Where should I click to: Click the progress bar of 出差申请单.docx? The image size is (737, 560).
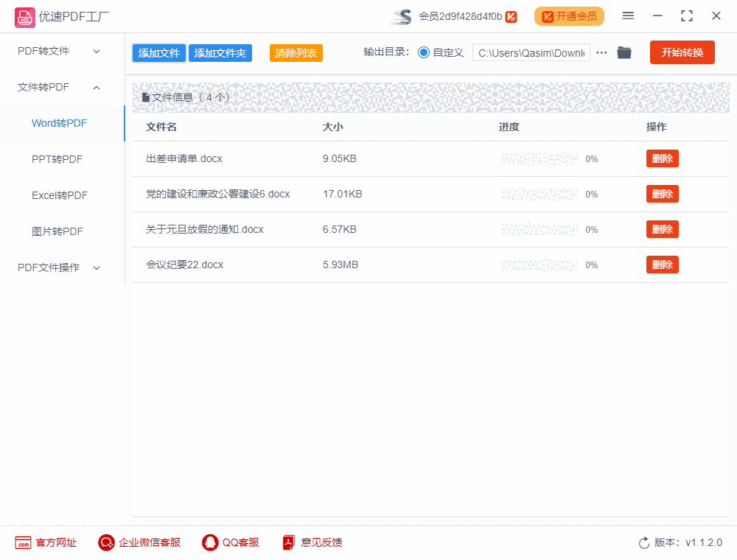click(539, 158)
